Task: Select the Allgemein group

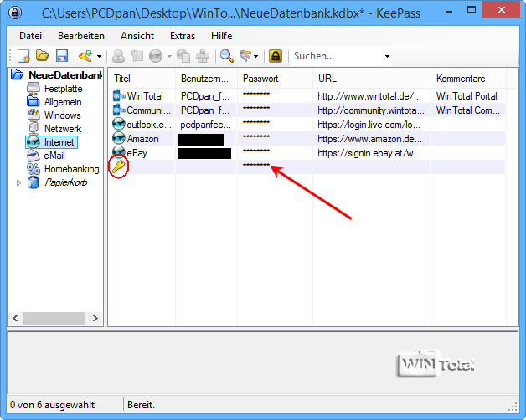Action: [x=63, y=102]
